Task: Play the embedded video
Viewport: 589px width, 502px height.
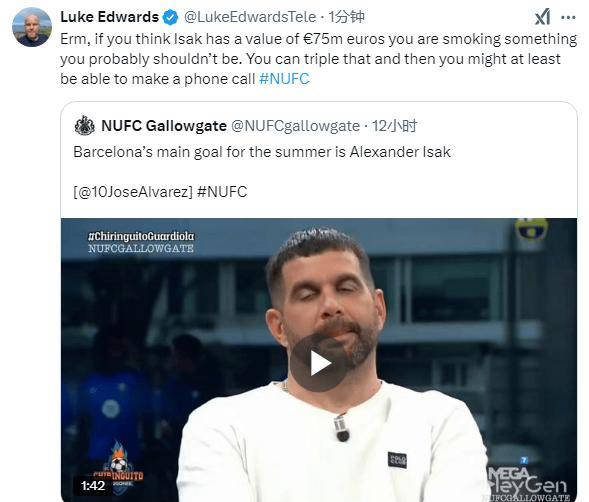Action: tap(319, 363)
